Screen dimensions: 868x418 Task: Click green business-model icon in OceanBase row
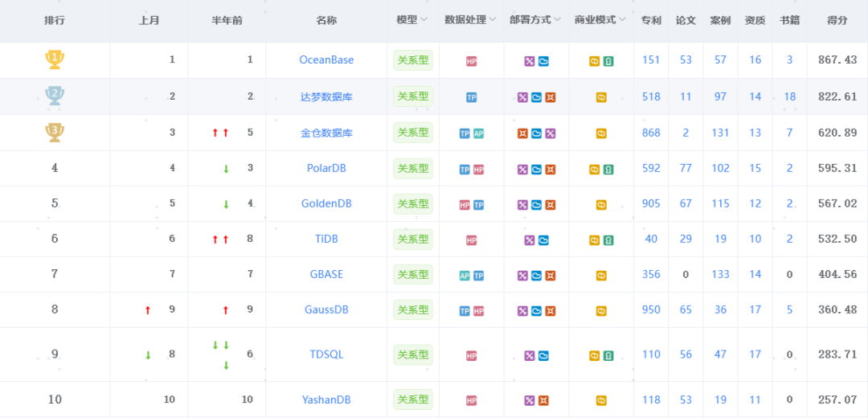(608, 61)
